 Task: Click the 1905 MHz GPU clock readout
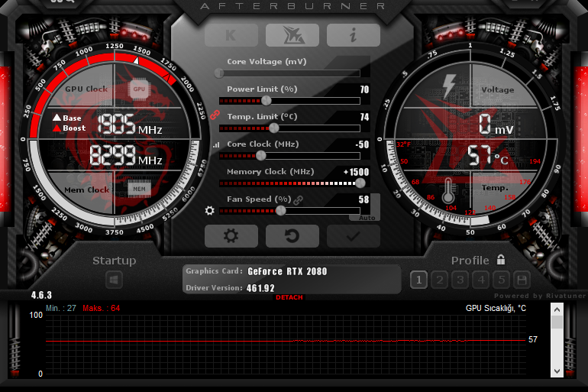point(130,125)
